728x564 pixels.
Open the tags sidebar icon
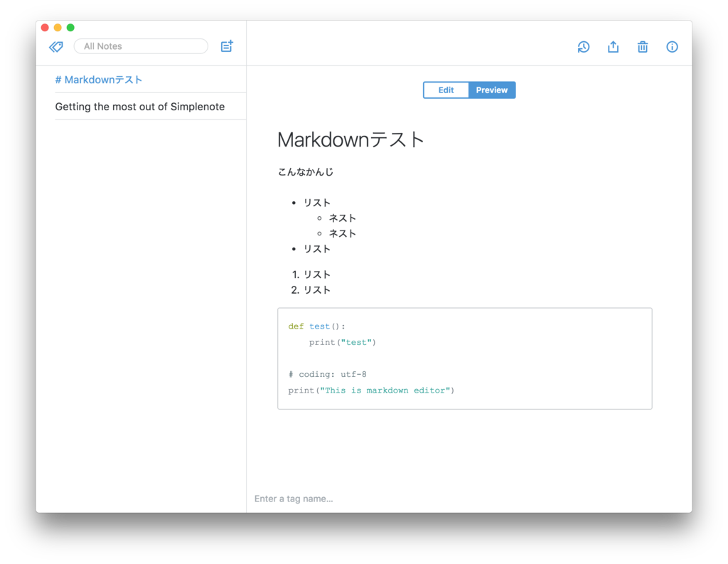(56, 46)
